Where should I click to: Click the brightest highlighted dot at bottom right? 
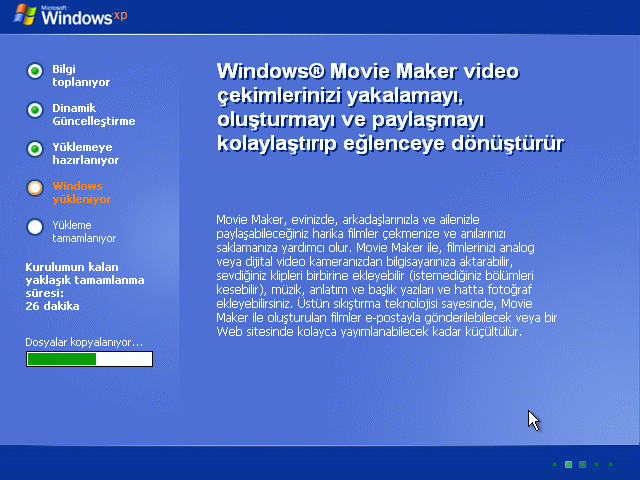click(568, 465)
